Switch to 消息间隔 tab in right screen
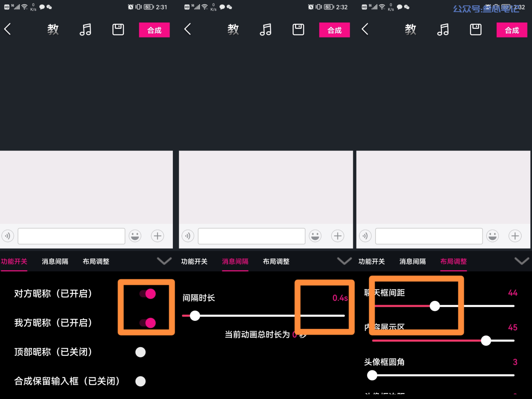The image size is (532, 399). click(x=413, y=261)
